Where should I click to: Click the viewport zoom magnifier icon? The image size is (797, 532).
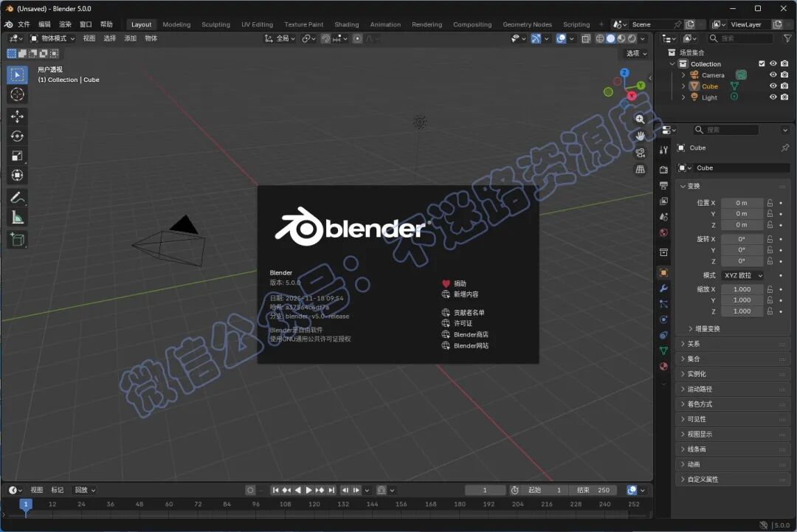[x=640, y=119]
